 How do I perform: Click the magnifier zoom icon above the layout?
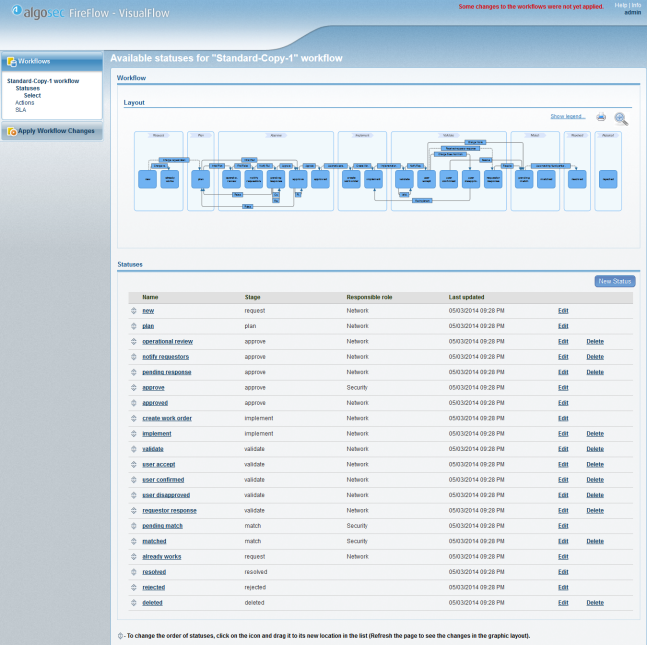click(x=621, y=118)
